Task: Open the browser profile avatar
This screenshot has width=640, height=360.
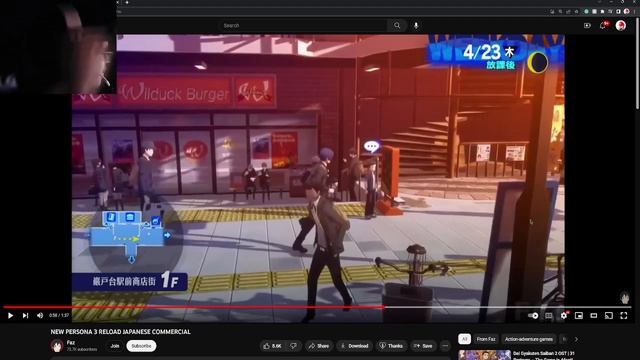Action: coord(627,11)
